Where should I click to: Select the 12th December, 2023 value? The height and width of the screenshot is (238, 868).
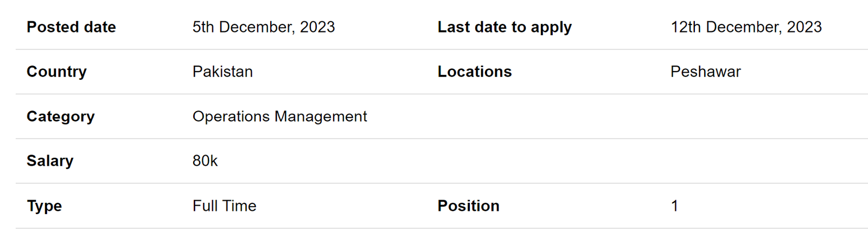click(x=746, y=27)
